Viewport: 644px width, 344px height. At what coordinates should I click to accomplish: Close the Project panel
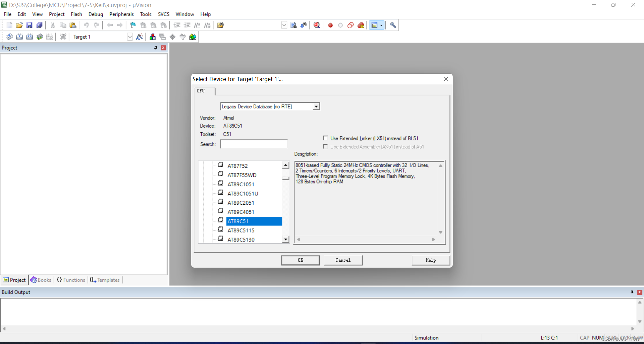163,48
